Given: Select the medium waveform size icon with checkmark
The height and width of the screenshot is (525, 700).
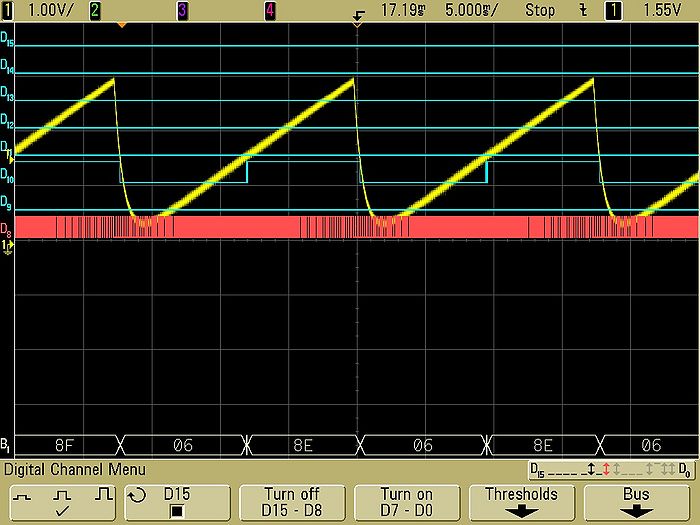Looking at the screenshot, I should (x=61, y=494).
